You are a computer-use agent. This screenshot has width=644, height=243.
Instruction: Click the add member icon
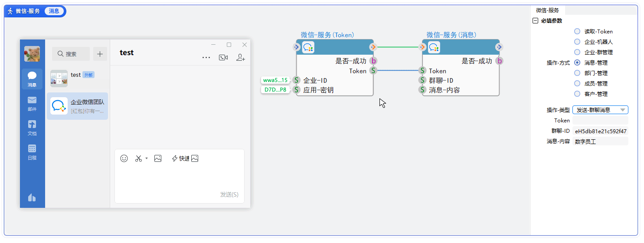click(x=240, y=57)
